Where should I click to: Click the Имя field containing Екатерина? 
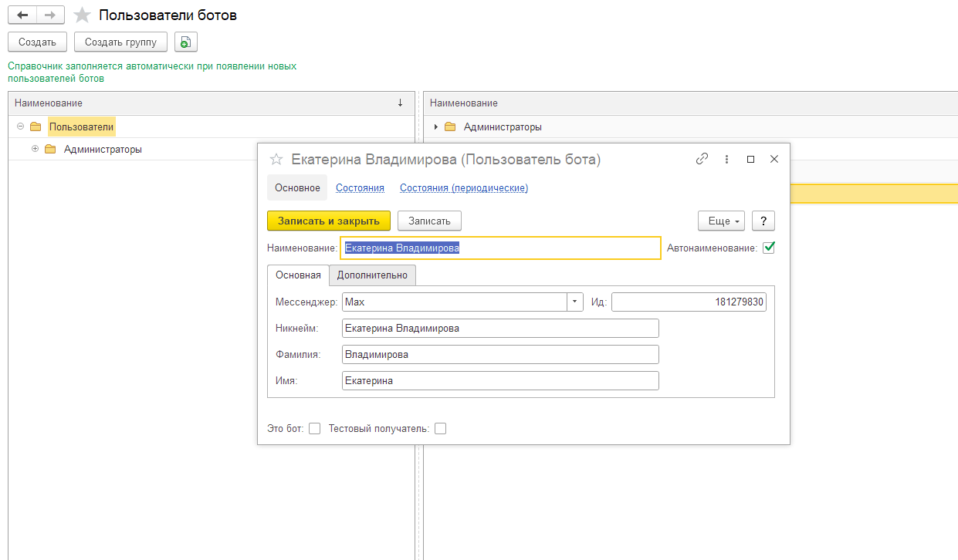(500, 381)
